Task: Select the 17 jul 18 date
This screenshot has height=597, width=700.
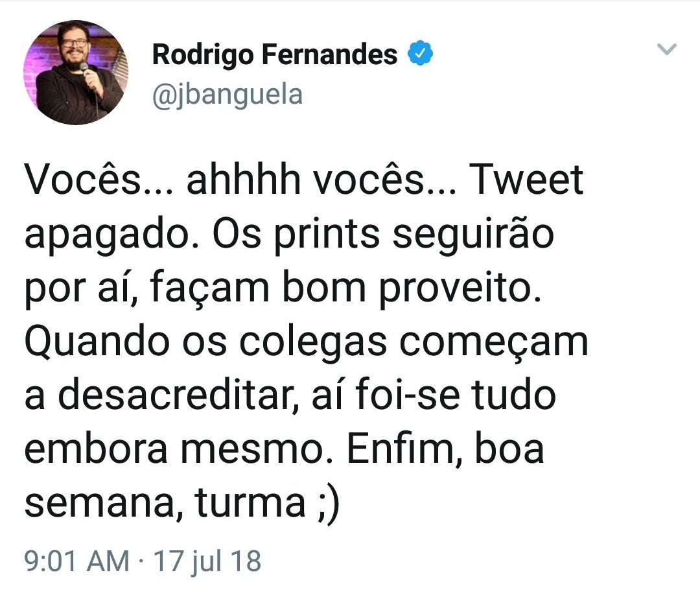Action: coord(207,562)
